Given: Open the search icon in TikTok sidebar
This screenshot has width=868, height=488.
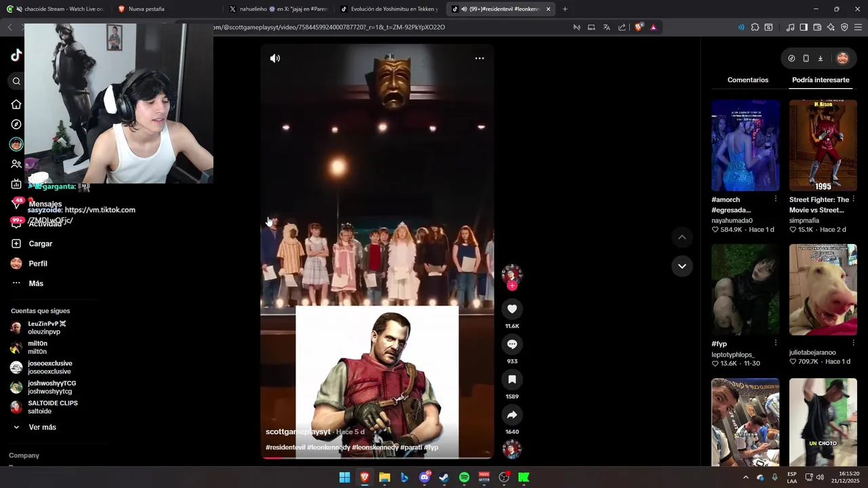Looking at the screenshot, I should (x=16, y=81).
